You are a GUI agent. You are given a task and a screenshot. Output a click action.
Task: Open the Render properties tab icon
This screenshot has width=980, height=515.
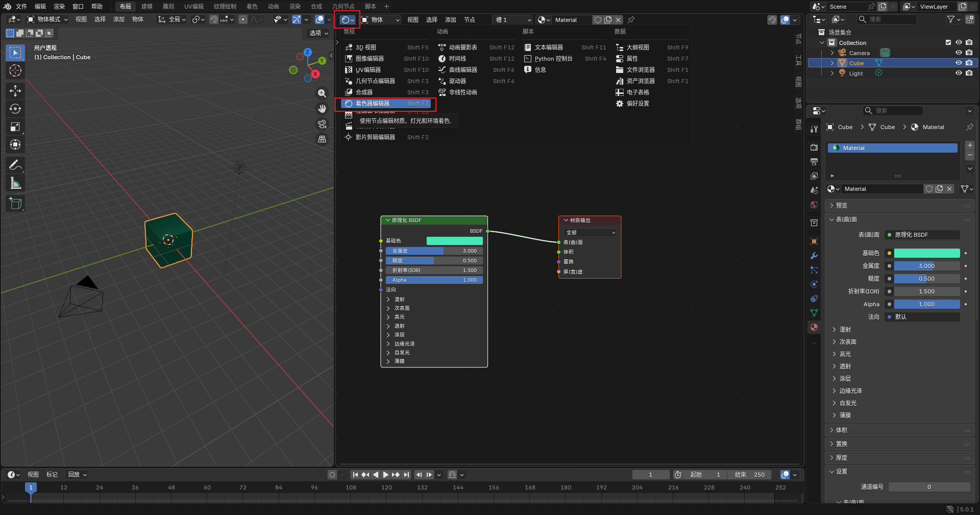814,147
